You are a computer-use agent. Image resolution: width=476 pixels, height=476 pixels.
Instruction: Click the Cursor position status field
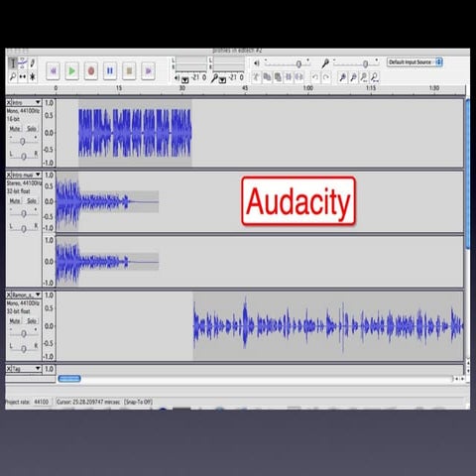(x=88, y=402)
